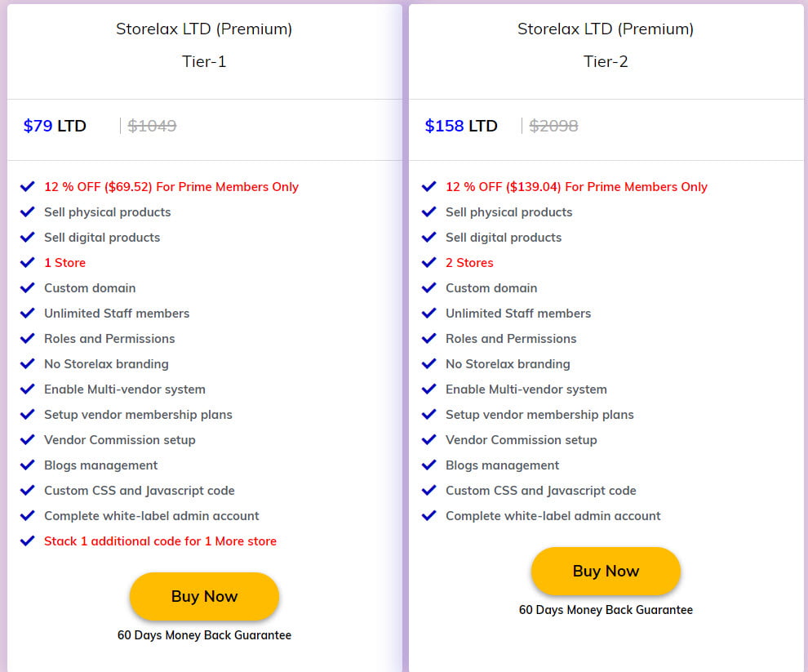
Task: Click the checkmark next to Tier-2 Blogs management
Action: (x=429, y=465)
